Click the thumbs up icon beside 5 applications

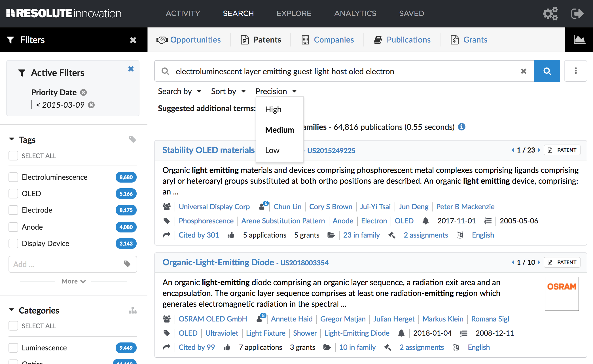[x=231, y=235]
